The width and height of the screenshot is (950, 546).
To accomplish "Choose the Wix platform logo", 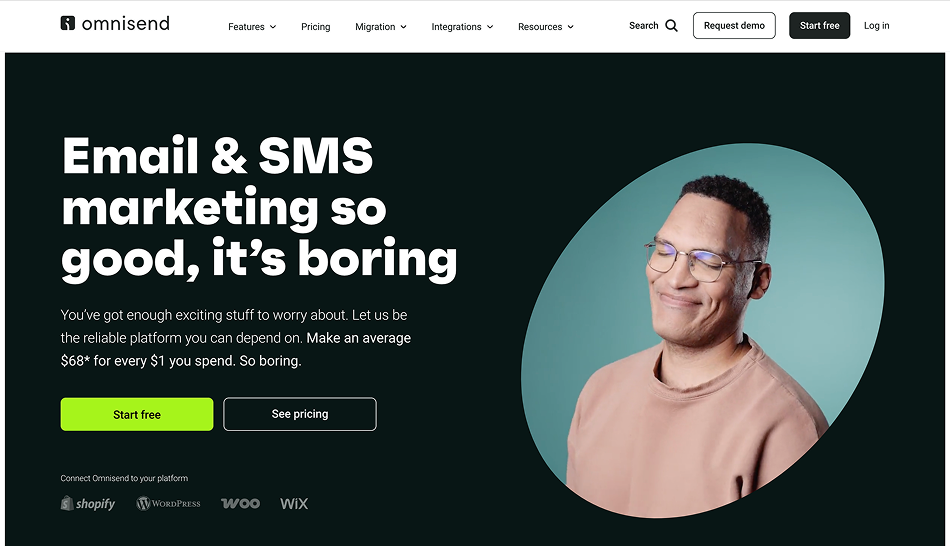I will tap(294, 504).
